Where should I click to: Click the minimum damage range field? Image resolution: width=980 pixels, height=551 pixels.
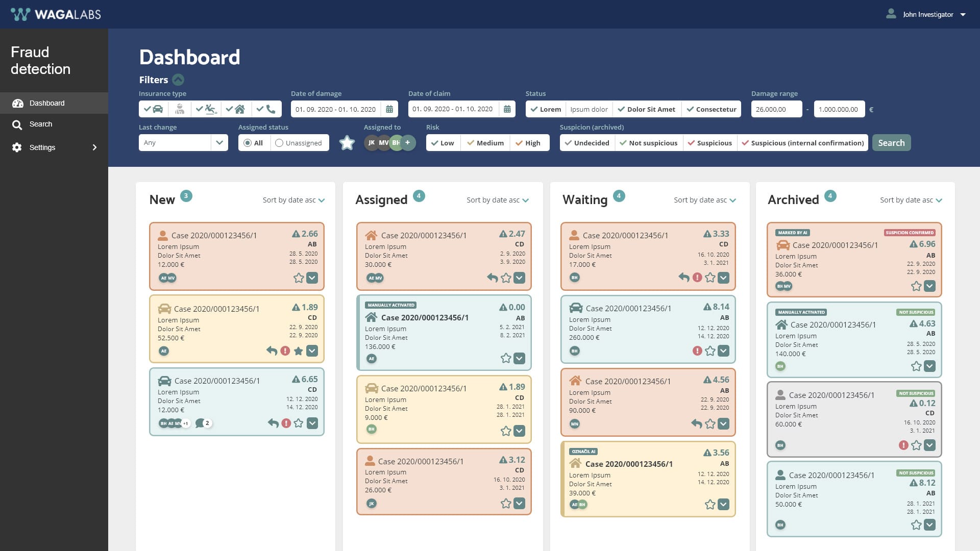(776, 109)
